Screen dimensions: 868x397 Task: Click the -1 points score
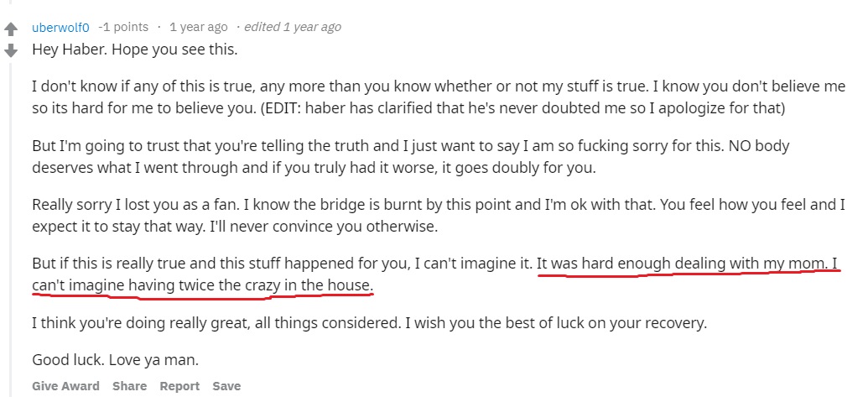pos(122,27)
